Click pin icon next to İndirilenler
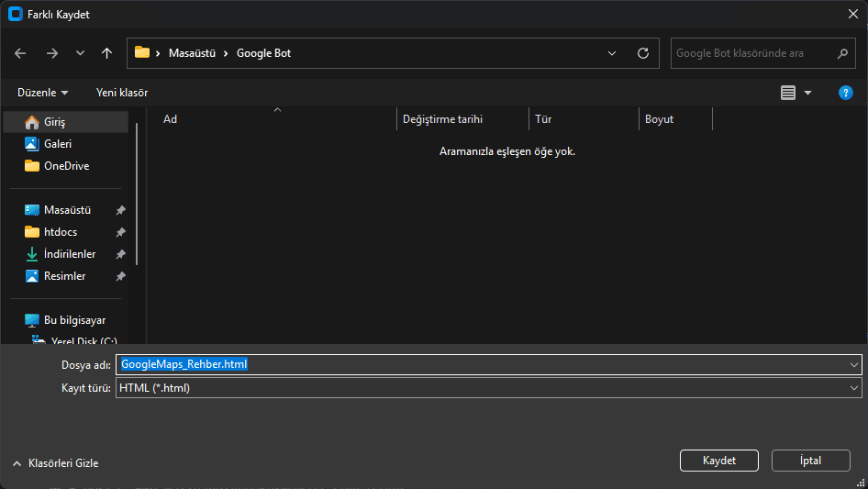 120,254
